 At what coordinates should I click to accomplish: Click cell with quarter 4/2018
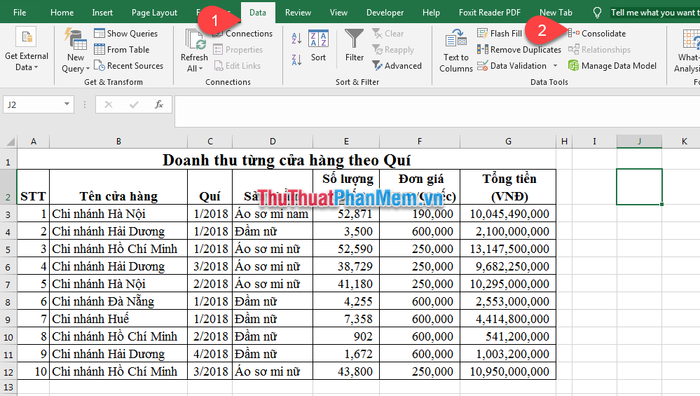point(210,354)
